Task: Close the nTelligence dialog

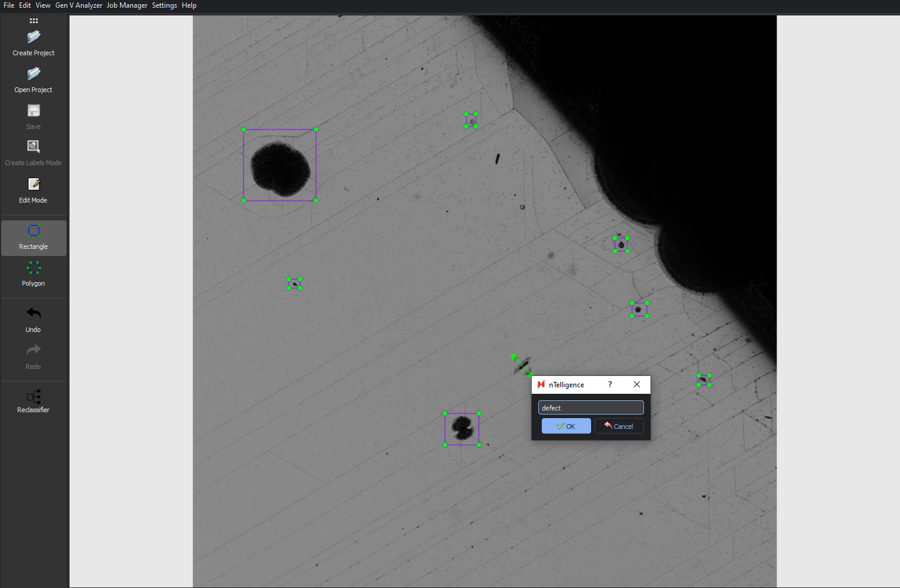Action: (637, 384)
